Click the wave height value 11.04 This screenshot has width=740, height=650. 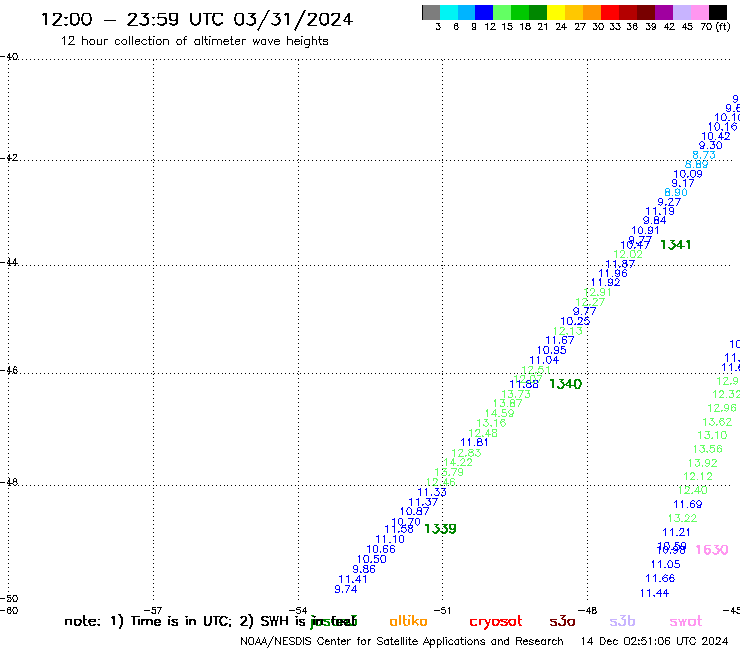click(x=544, y=360)
